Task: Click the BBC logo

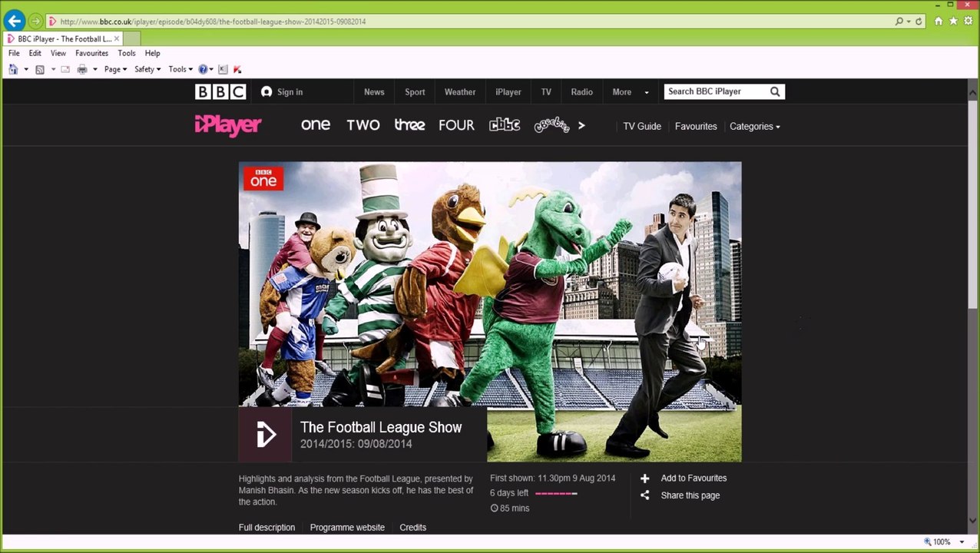Action: coord(220,91)
